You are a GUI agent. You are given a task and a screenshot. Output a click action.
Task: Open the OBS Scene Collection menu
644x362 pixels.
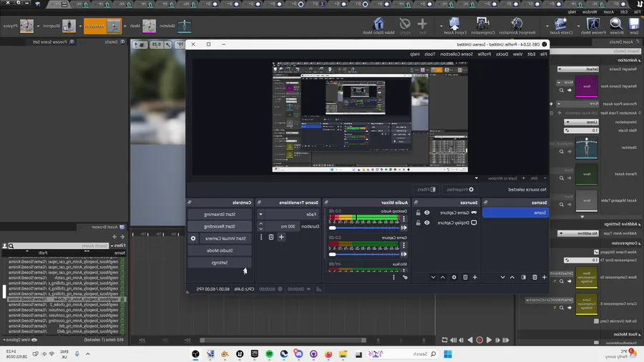tap(457, 54)
